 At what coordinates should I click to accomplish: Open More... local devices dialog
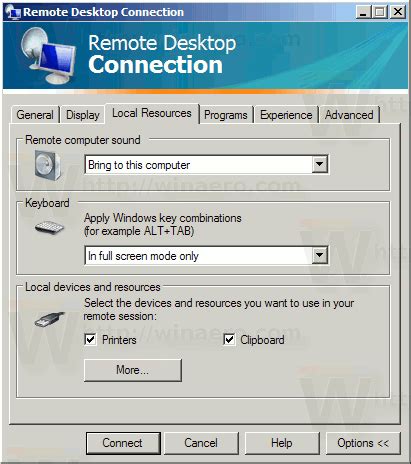pos(133,370)
